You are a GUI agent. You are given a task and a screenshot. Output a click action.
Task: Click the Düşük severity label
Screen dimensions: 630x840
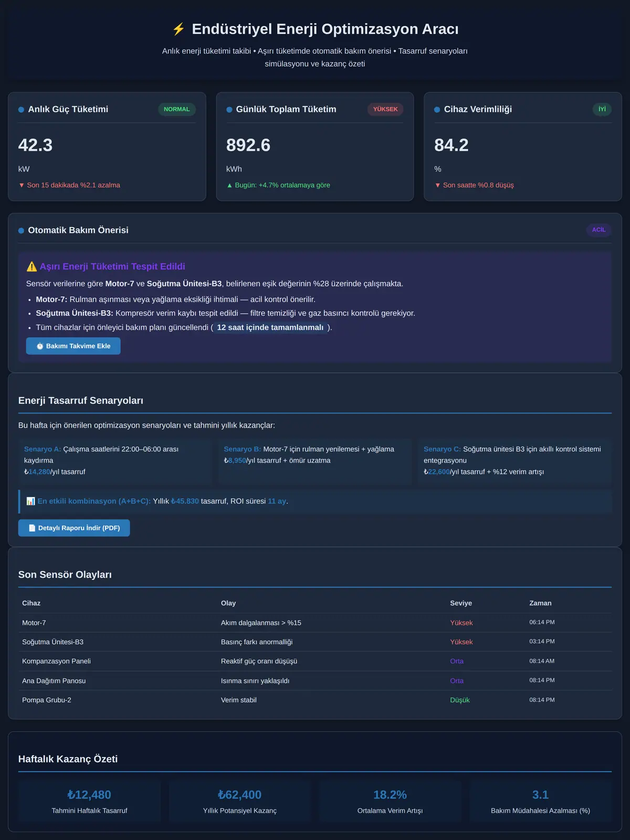(460, 700)
